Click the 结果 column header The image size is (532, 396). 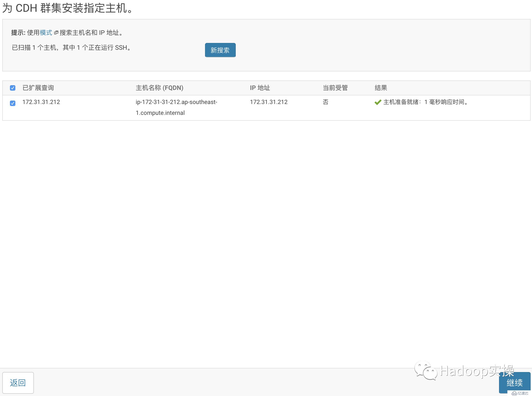point(381,88)
